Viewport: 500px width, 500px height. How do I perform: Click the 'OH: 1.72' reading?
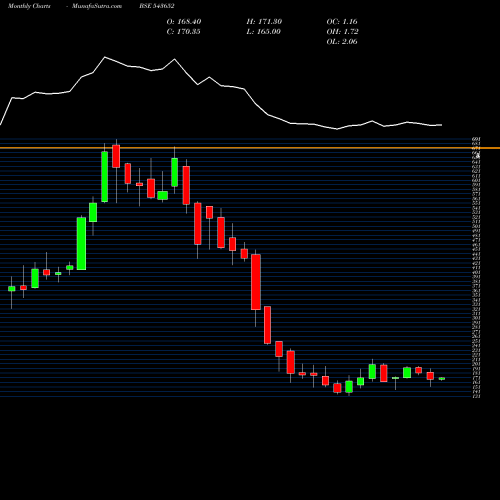pos(343,32)
